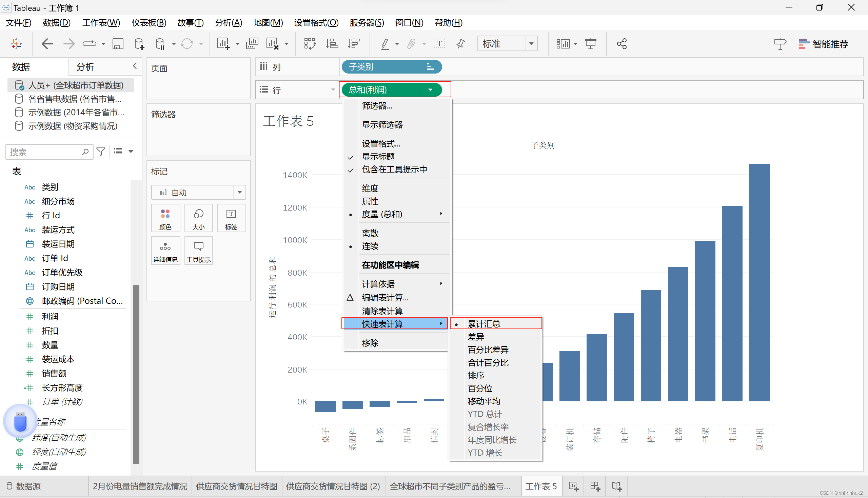Click the new dashboard icon in tab bar
This screenshot has height=498, width=868.
(595, 486)
